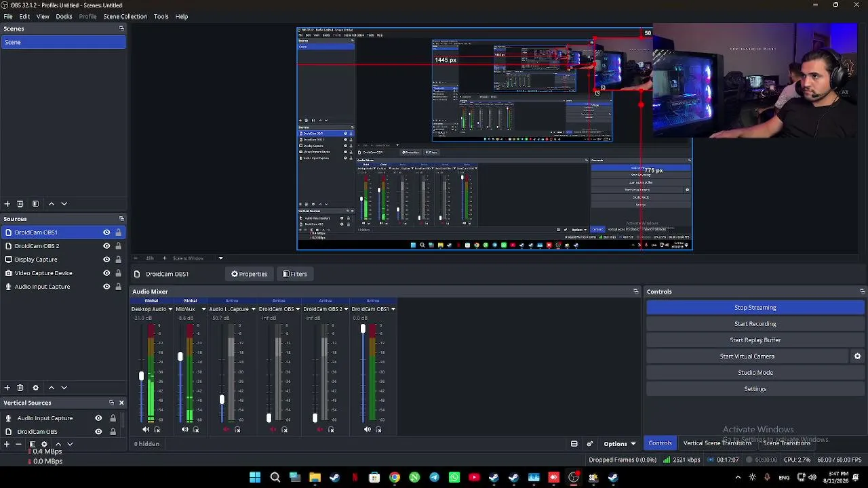Remove the vertical source with the minus icon
Image resolution: width=868 pixels, height=488 pixels.
click(x=18, y=444)
